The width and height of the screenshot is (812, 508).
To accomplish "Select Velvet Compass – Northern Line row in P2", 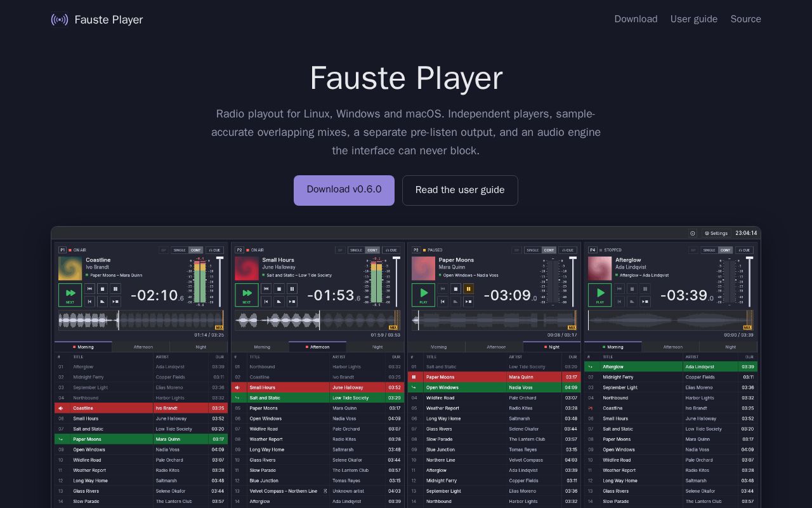I will pyautogui.click(x=317, y=491).
